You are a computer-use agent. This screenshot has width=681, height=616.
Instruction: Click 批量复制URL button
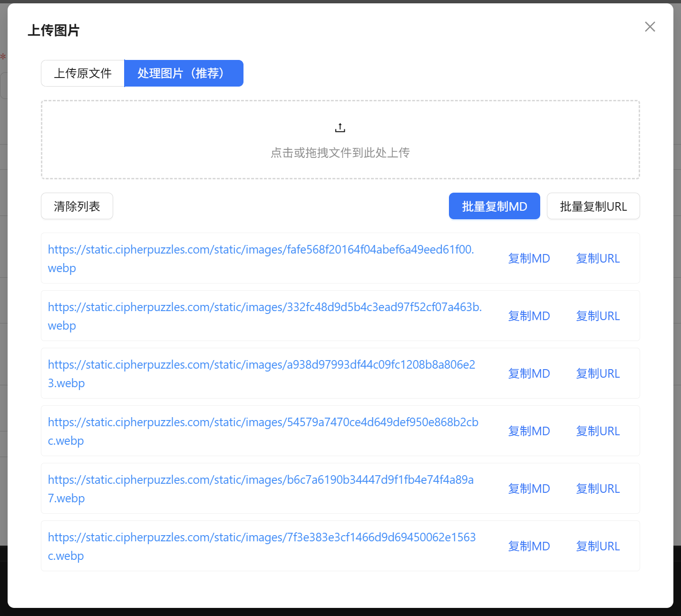coord(593,206)
